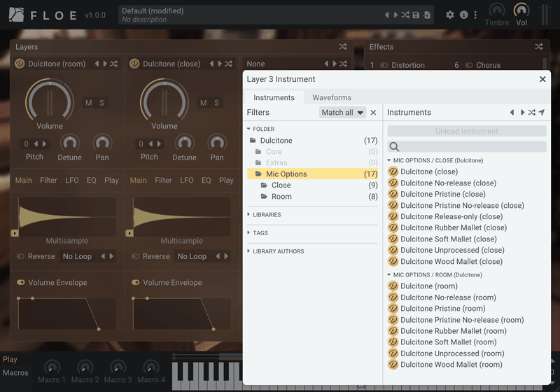
Task: Load next instrument in browser header
Action: 522,113
